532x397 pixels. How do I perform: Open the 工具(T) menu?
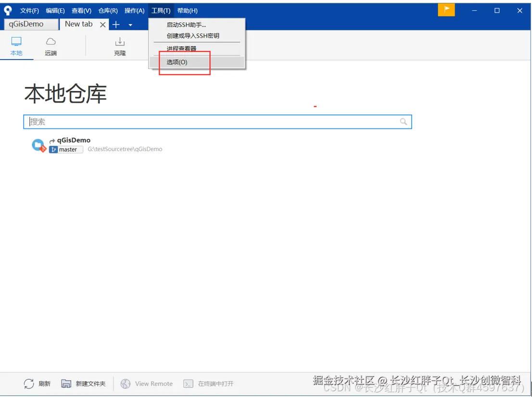coord(161,10)
